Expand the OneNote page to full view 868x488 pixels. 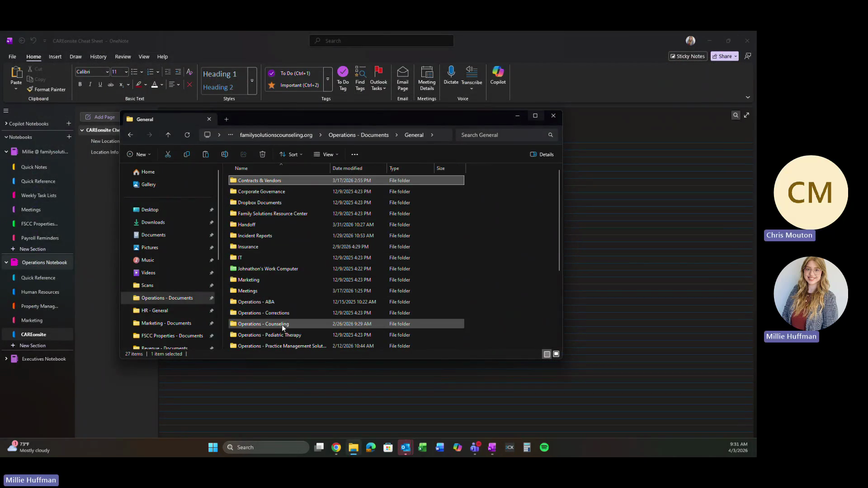tap(747, 115)
